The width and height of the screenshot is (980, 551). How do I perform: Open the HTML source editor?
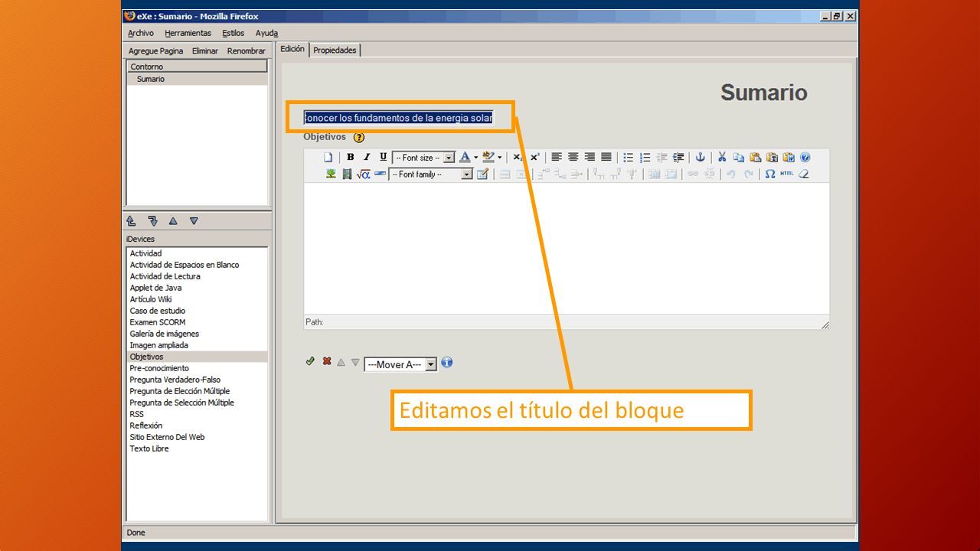tap(787, 174)
